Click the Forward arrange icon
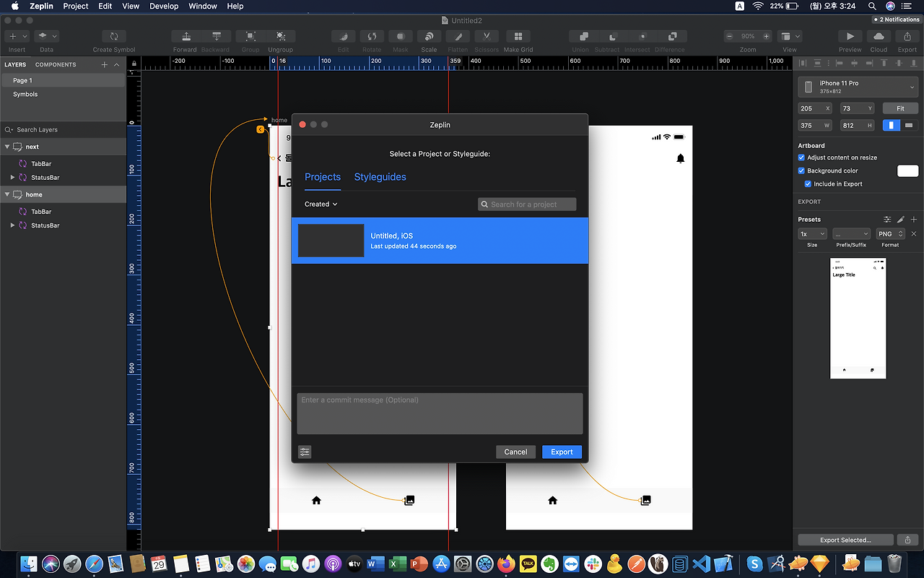Image resolution: width=924 pixels, height=578 pixels. [x=186, y=36]
